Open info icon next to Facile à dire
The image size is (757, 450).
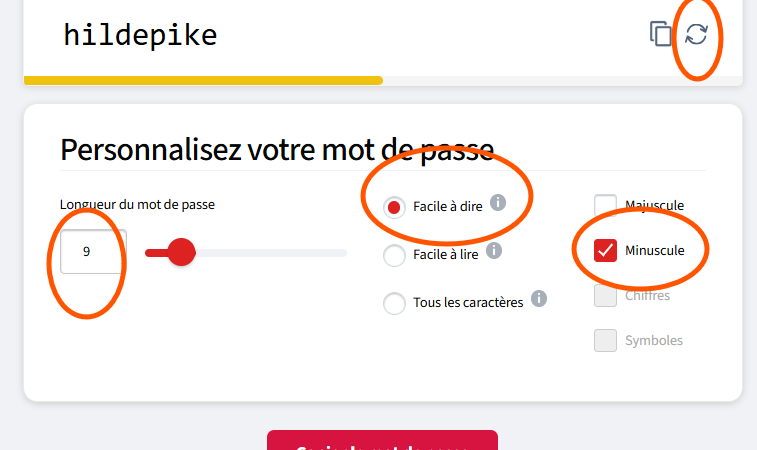[498, 202]
